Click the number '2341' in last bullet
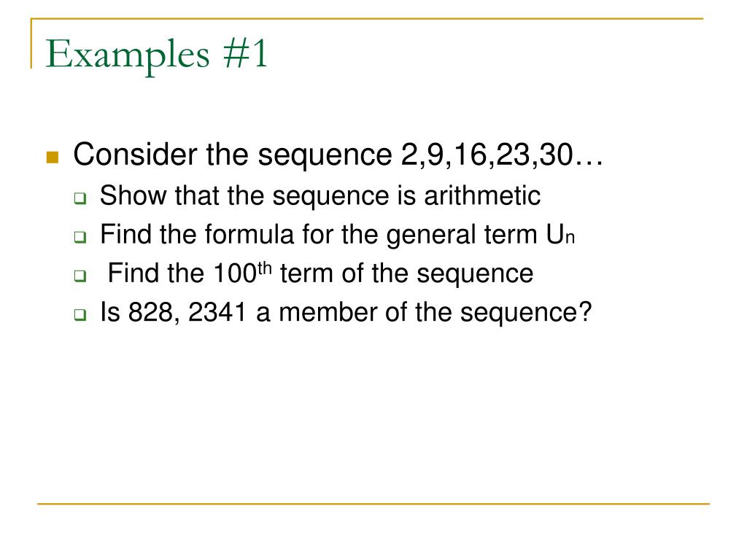The image size is (747, 560). point(217,313)
